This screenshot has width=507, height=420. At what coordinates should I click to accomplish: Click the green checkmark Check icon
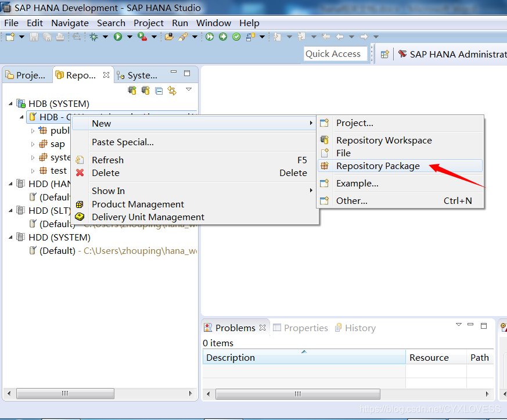click(236, 37)
